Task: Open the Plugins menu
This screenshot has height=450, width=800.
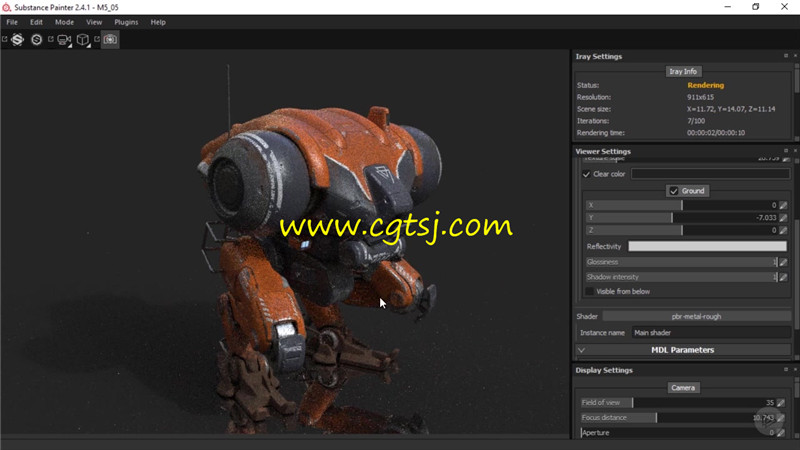Action: click(x=126, y=22)
